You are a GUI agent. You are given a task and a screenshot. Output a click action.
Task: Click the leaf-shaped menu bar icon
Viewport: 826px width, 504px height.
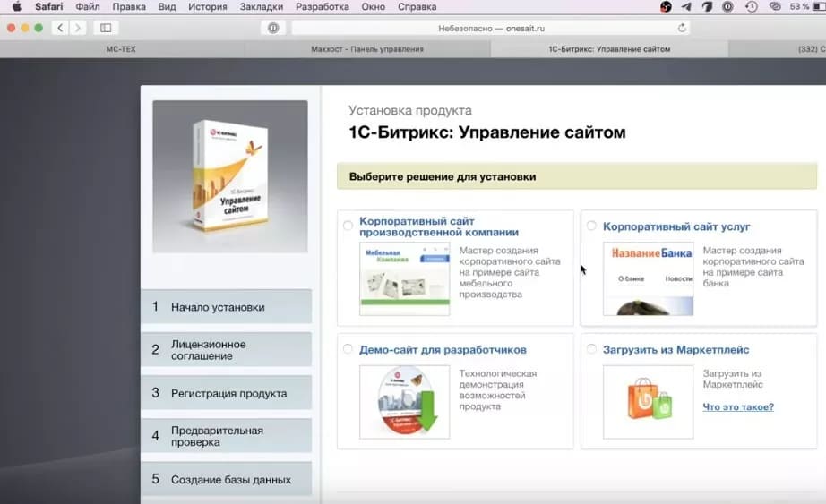707,7
